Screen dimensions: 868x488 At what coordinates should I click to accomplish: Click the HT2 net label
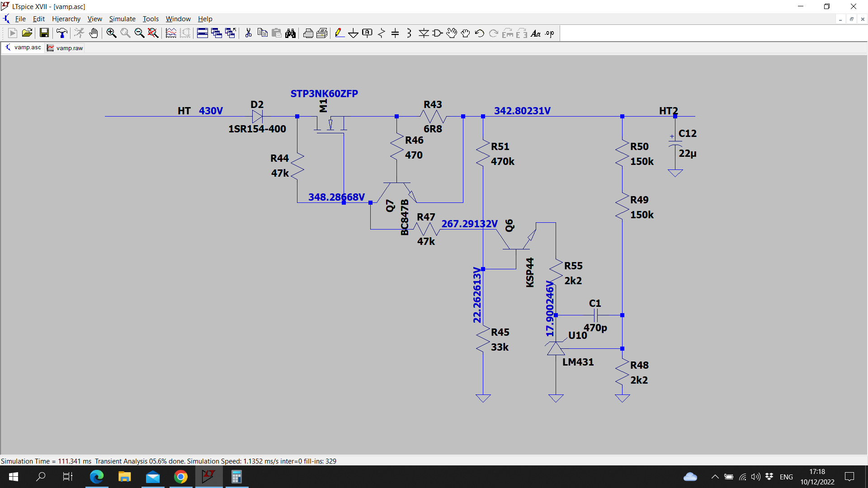coord(668,111)
